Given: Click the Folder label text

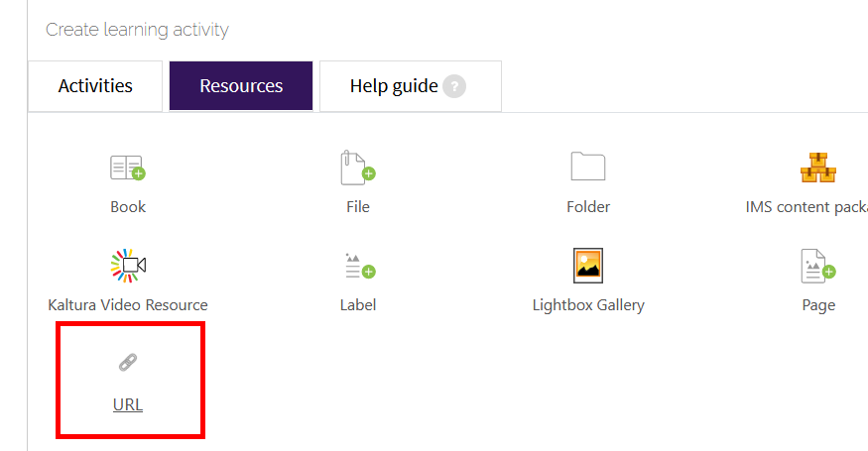Looking at the screenshot, I should pyautogui.click(x=588, y=207).
